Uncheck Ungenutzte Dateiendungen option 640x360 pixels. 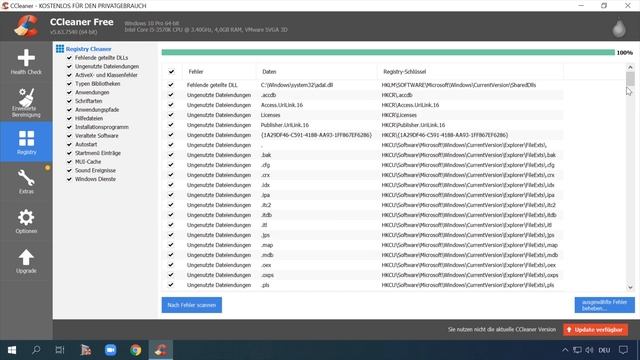(69, 66)
